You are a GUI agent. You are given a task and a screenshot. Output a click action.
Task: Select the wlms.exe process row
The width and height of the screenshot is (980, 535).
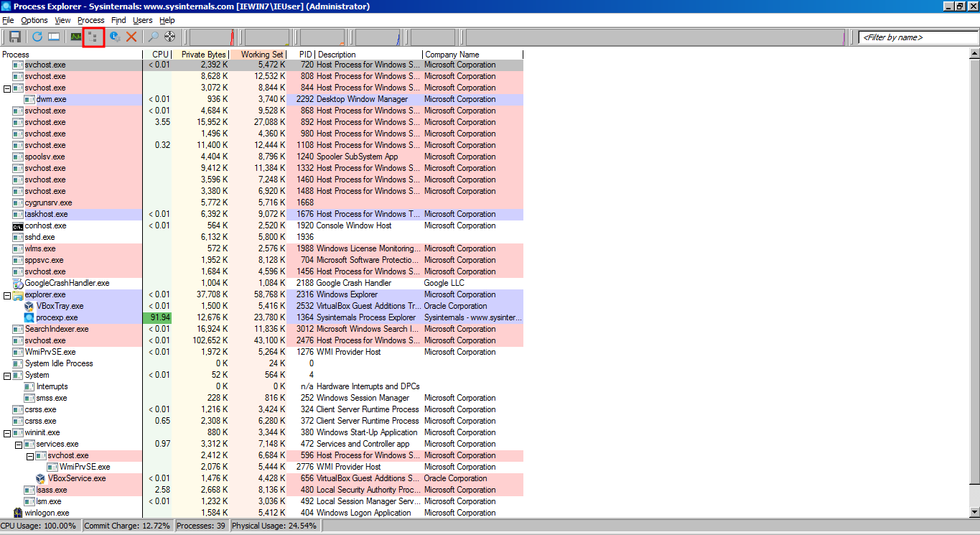coord(261,248)
